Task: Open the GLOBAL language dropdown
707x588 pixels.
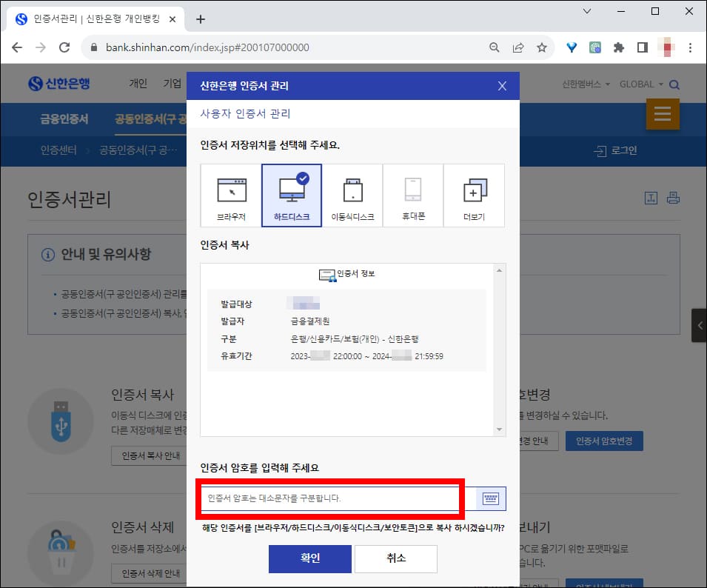Action: tap(640, 84)
